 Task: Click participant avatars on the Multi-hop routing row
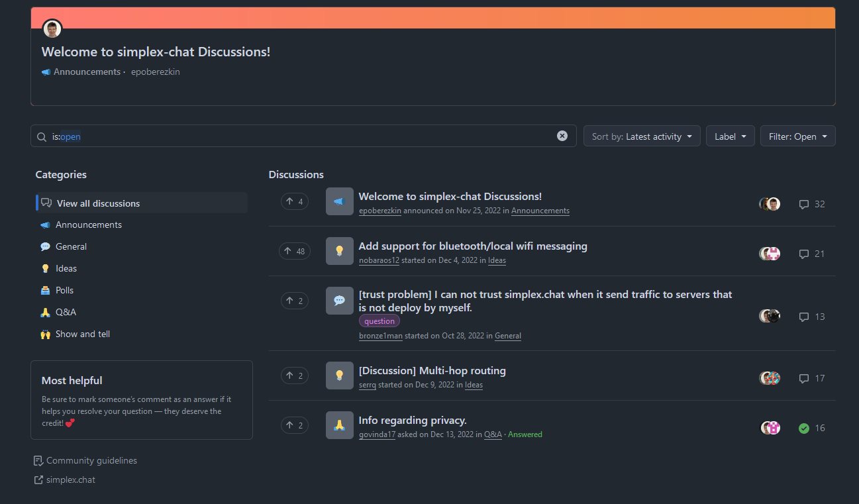tap(770, 378)
